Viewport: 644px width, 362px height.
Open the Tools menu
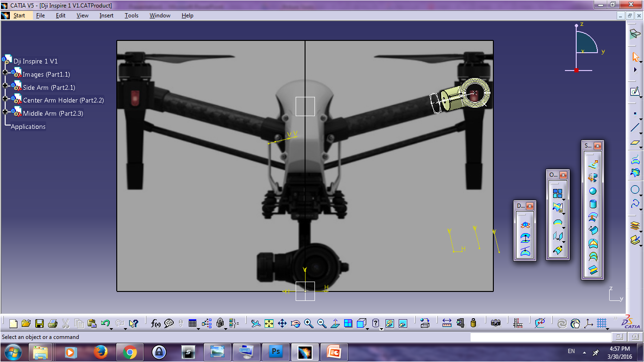click(131, 16)
